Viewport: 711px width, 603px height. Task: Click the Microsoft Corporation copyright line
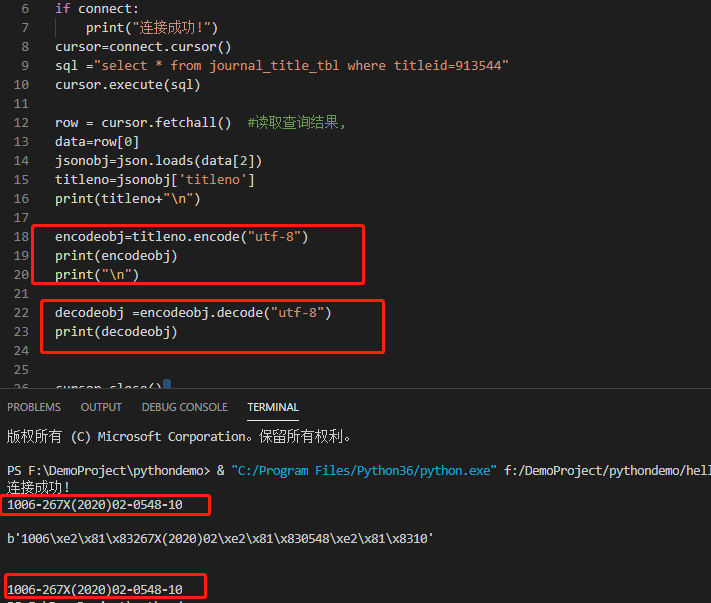178,436
